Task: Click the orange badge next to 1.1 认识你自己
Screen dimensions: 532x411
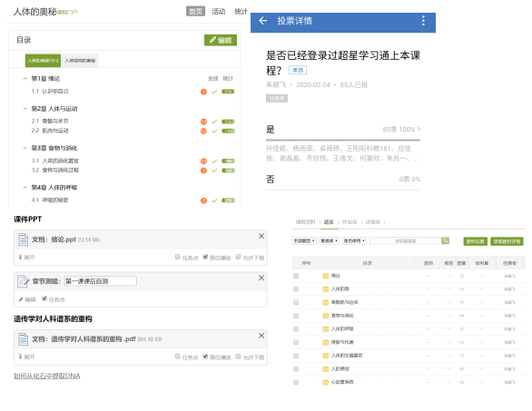Action: (203, 92)
